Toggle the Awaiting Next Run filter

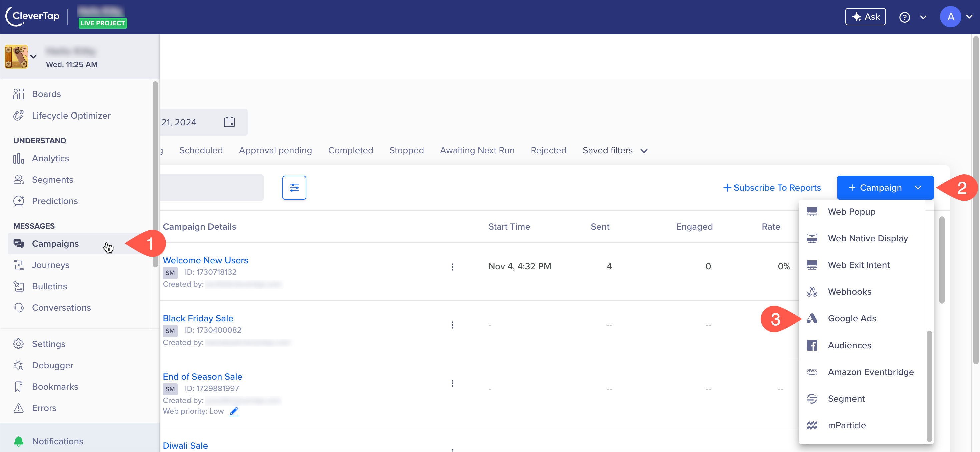pyautogui.click(x=477, y=150)
